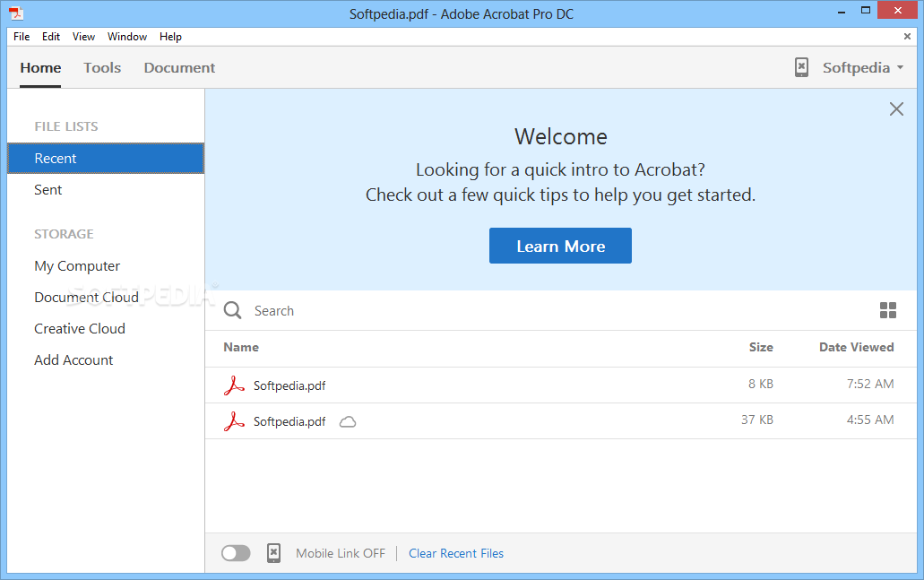
Task: Open the Sent file list
Action: pyautogui.click(x=48, y=190)
